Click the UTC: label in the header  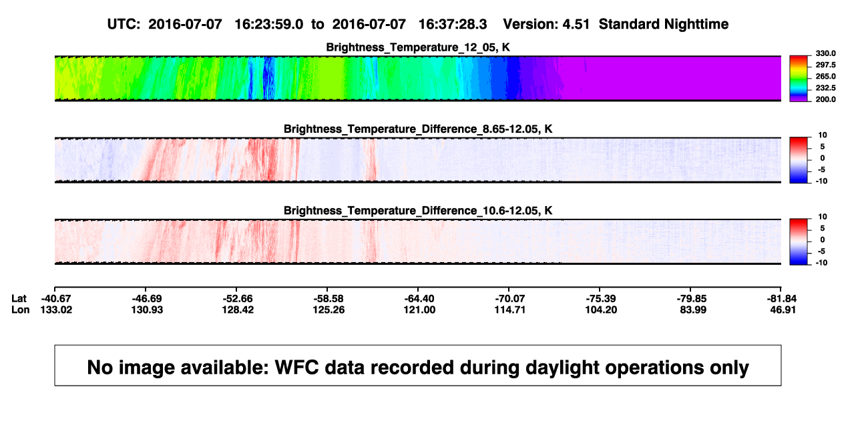[124, 24]
